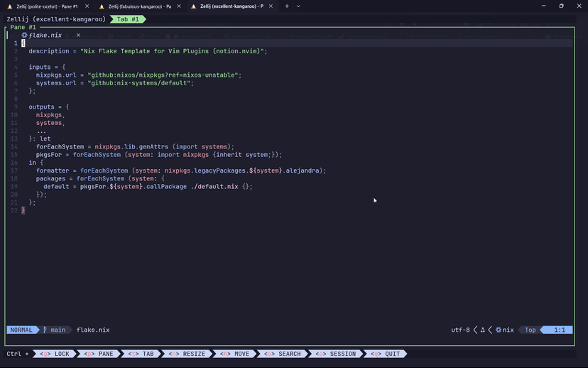Click the git branch icon in statusline
Viewport: 588px width, 368px height.
[x=45, y=330]
